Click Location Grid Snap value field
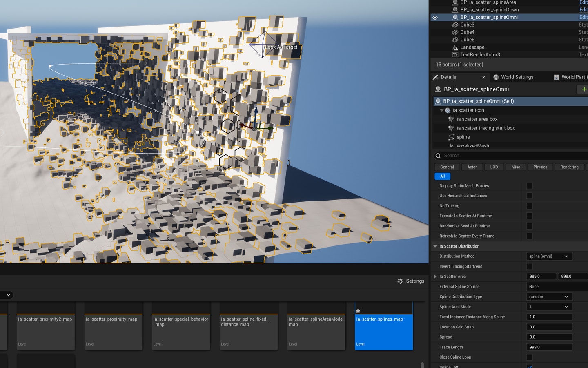Image resolution: width=588 pixels, height=368 pixels. coord(549,327)
